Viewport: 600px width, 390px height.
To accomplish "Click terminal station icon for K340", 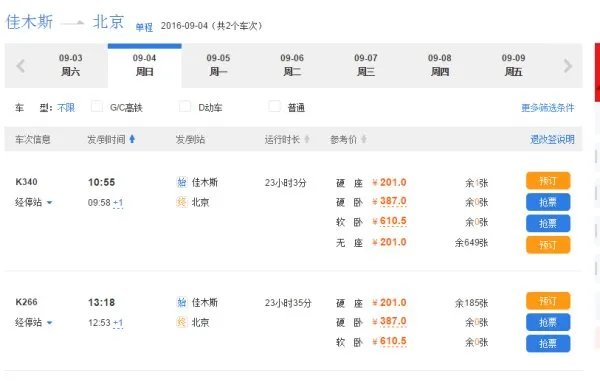I will (x=182, y=202).
